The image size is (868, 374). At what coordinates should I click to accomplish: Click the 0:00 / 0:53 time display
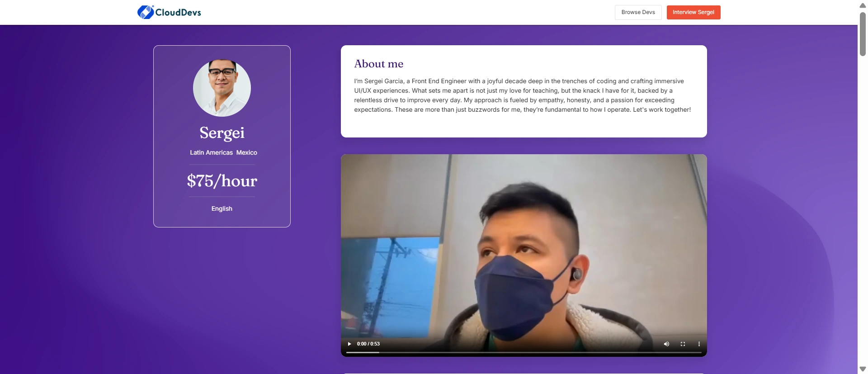368,344
